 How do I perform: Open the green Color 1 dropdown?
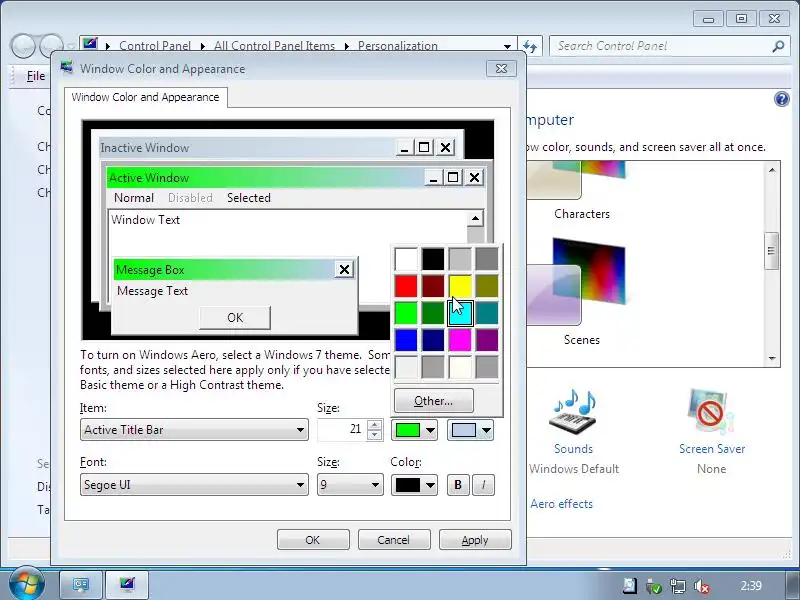(414, 430)
